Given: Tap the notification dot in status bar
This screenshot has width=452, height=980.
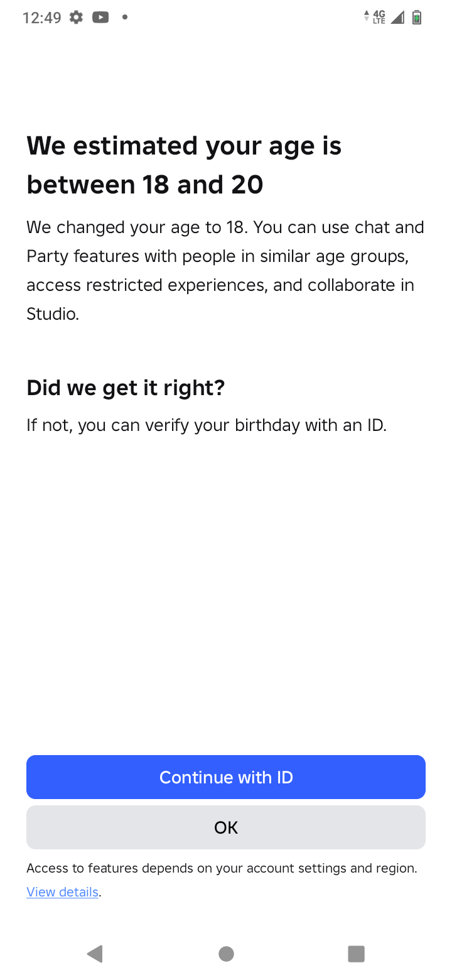Looking at the screenshot, I should pyautogui.click(x=125, y=18).
